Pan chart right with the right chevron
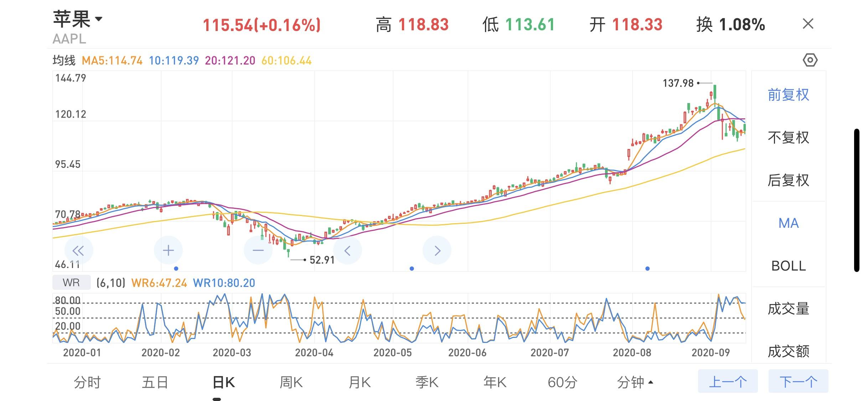The height and width of the screenshot is (401, 868). tap(437, 251)
